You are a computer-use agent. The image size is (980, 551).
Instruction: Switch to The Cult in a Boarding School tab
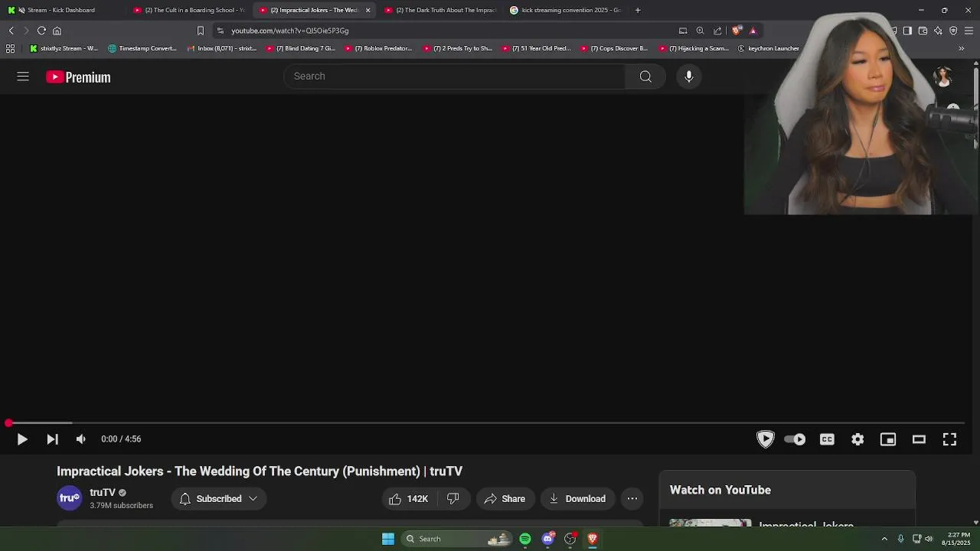[x=189, y=10]
